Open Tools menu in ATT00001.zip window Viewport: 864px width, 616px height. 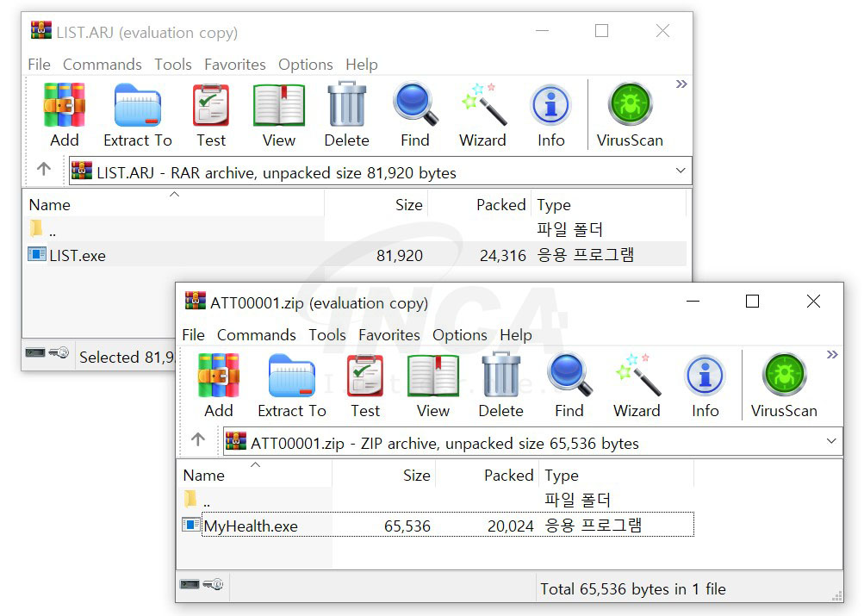(327, 335)
